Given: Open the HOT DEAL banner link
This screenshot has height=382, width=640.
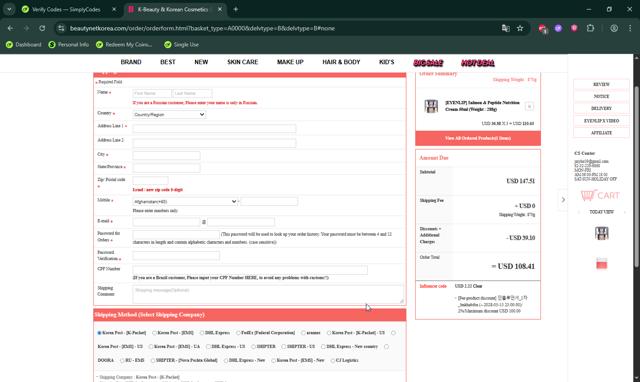Looking at the screenshot, I should pos(478,63).
